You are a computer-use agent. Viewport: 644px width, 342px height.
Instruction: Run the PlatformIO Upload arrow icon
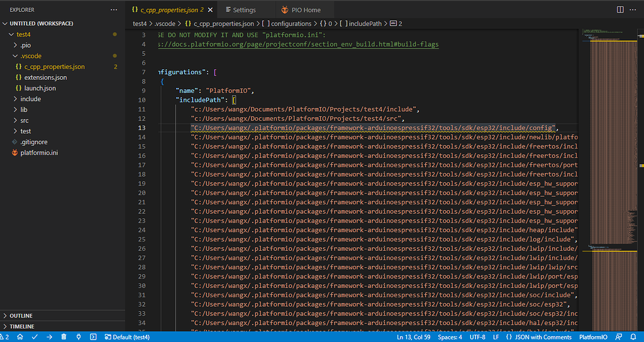click(49, 337)
